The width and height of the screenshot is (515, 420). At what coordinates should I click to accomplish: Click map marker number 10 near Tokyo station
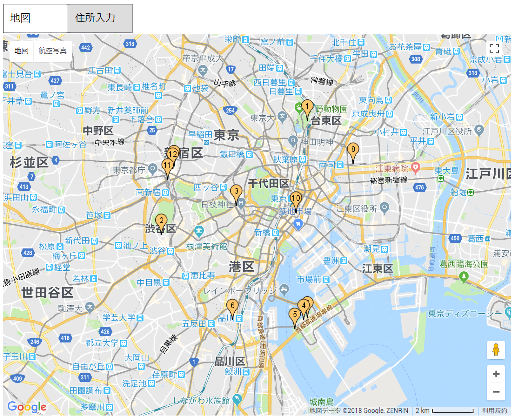click(x=296, y=199)
